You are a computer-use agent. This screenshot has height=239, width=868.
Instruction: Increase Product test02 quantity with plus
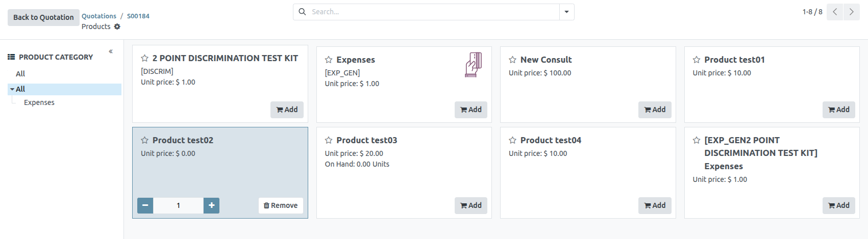coord(211,205)
